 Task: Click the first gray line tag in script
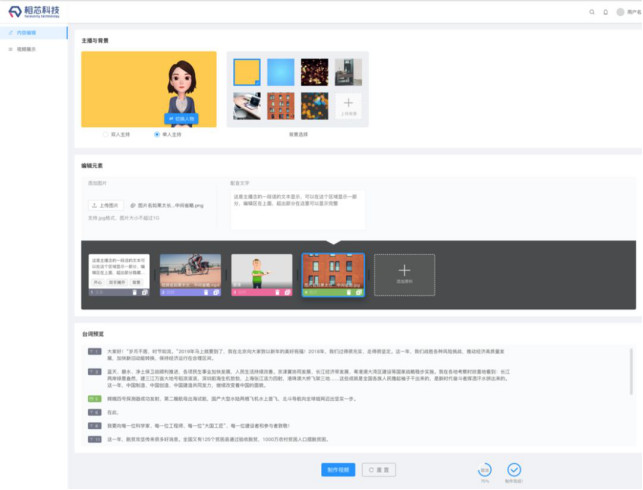point(94,351)
